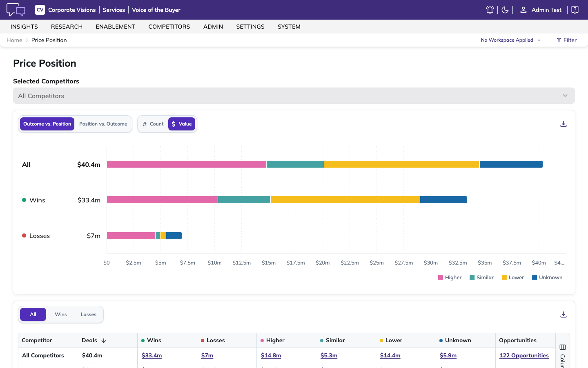
Task: Click the chat bubbles logo icon
Action: click(16, 10)
